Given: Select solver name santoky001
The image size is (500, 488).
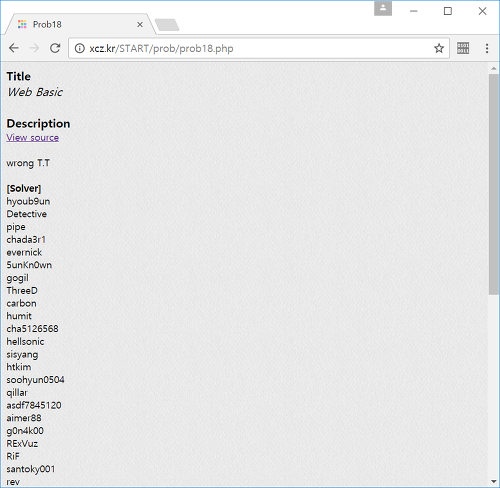Looking at the screenshot, I should (x=31, y=469).
